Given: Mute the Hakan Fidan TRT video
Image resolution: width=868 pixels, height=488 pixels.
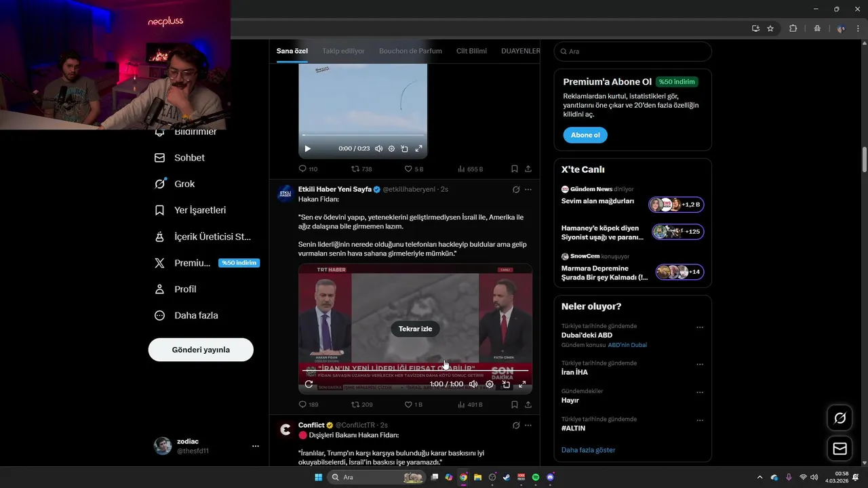Looking at the screenshot, I should pyautogui.click(x=473, y=384).
